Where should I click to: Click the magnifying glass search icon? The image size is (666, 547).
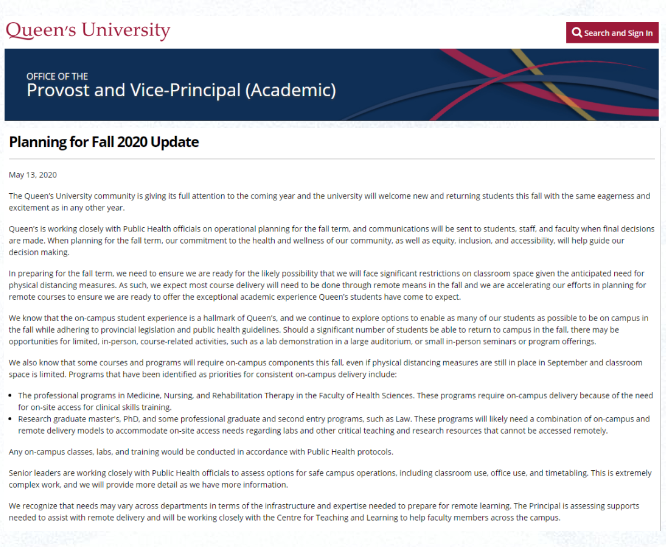[x=576, y=33]
